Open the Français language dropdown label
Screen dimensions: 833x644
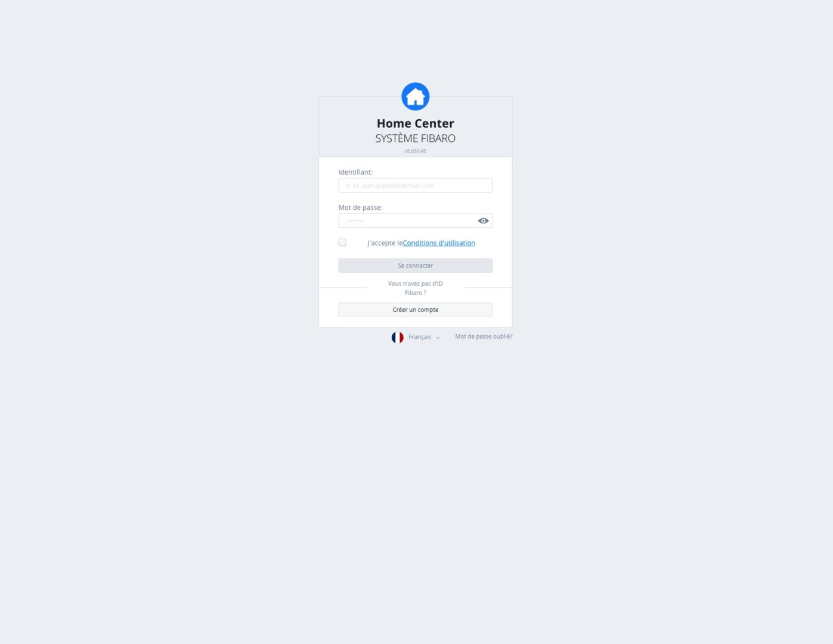pyautogui.click(x=420, y=337)
